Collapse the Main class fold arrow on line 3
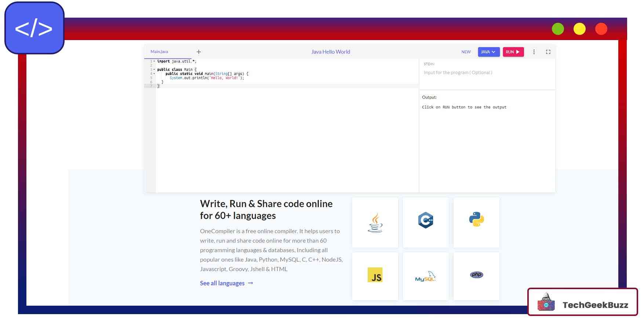 pyautogui.click(x=154, y=69)
